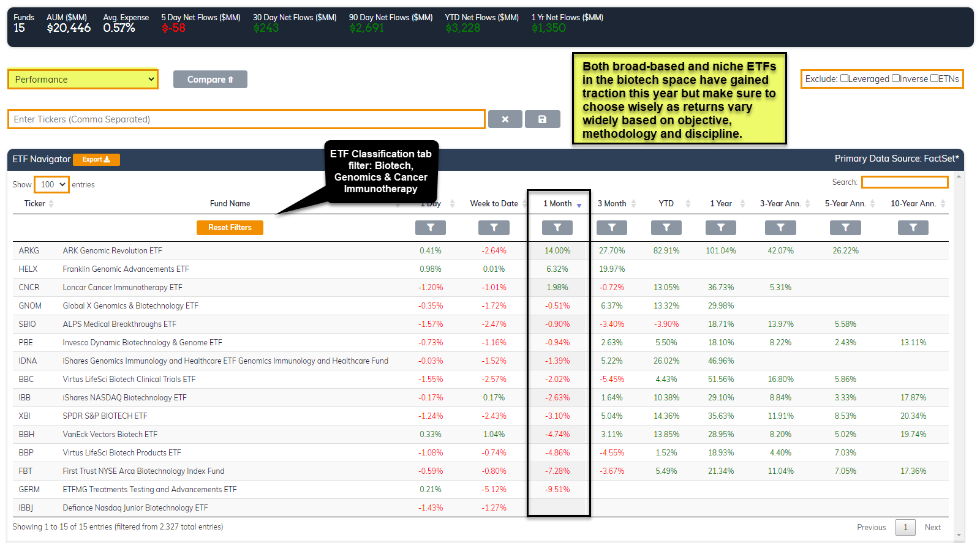Click Loncar Cancer Immunotherapy ETF name

pos(123,288)
